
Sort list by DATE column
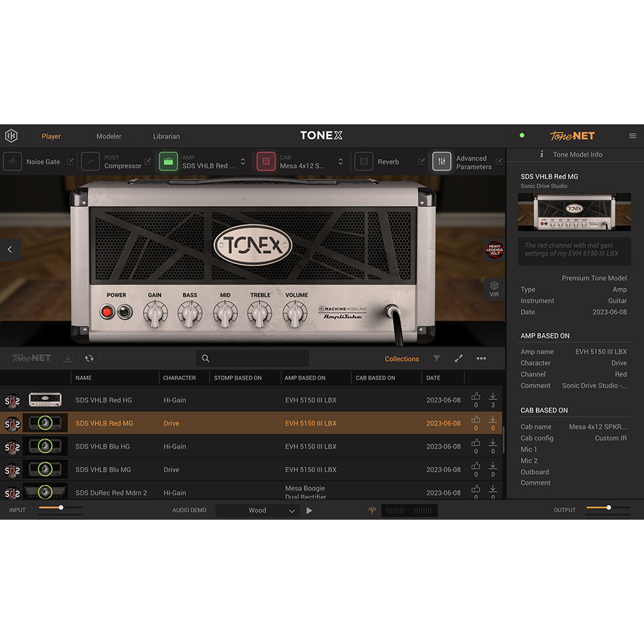click(x=433, y=378)
